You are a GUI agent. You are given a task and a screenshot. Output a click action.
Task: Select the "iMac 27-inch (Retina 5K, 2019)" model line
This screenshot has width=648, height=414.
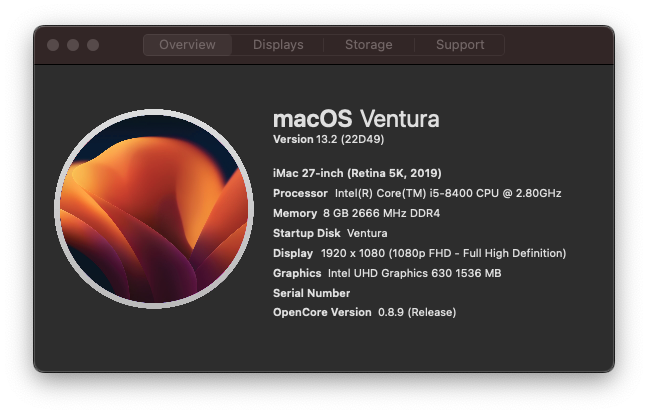(357, 173)
